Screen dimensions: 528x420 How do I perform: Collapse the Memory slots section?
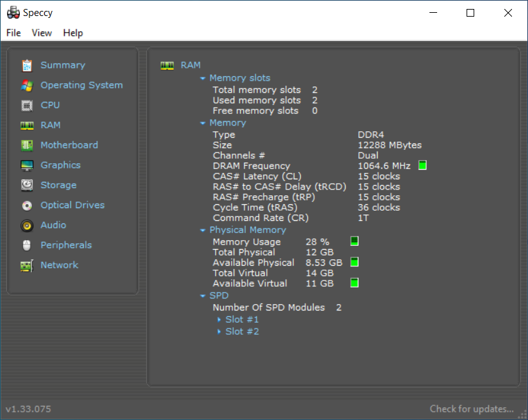click(203, 78)
